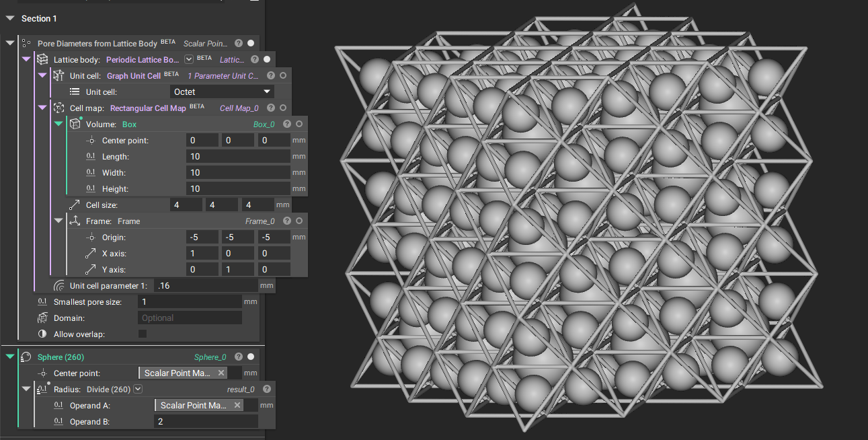
Task: Click the Allow overlap half-circle icon
Action: point(42,334)
